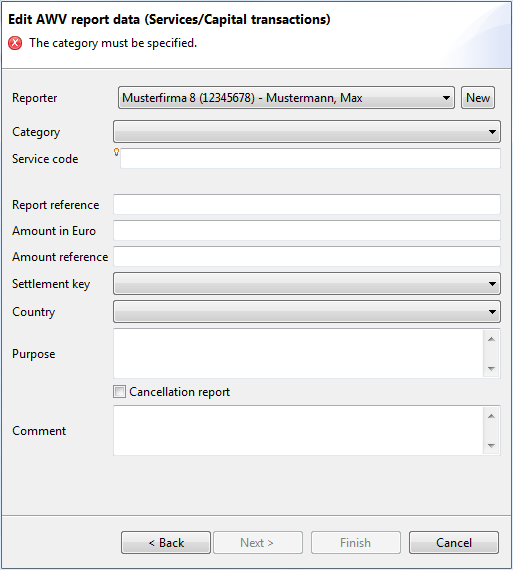Select the Amount reference input field
This screenshot has width=513, height=570.
tap(307, 257)
